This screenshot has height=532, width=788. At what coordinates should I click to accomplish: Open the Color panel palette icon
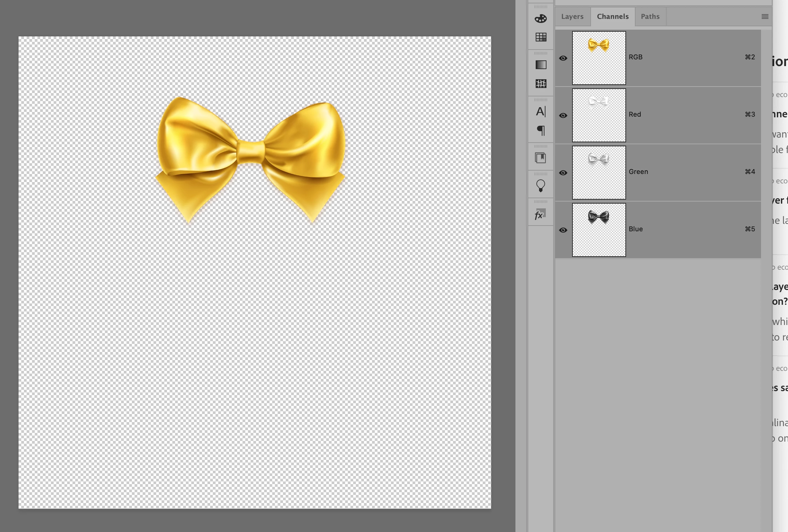(540, 19)
